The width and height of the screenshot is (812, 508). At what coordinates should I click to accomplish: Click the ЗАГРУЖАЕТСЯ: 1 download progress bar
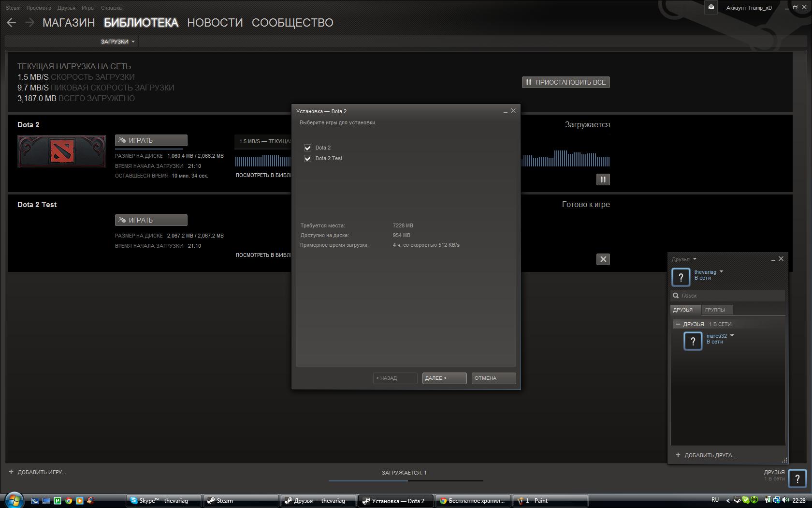coord(406,480)
